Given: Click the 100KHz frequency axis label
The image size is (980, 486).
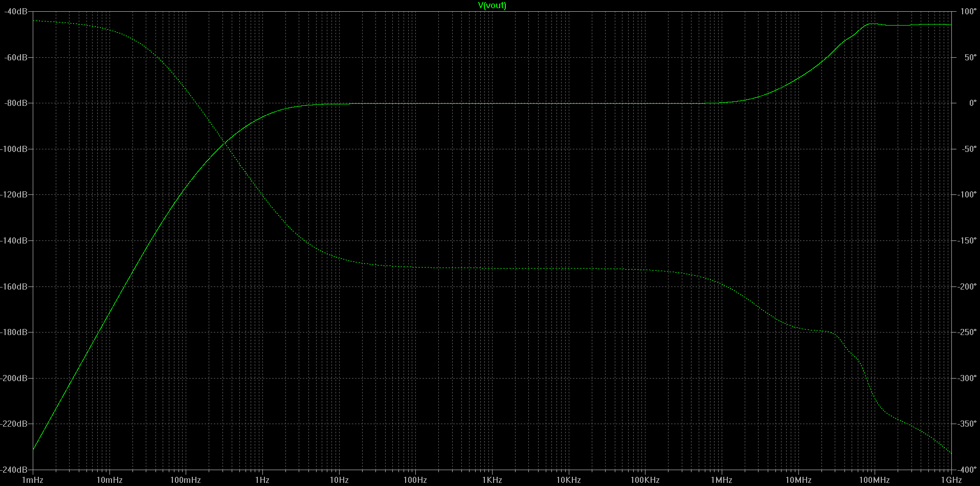Looking at the screenshot, I should coord(645,480).
